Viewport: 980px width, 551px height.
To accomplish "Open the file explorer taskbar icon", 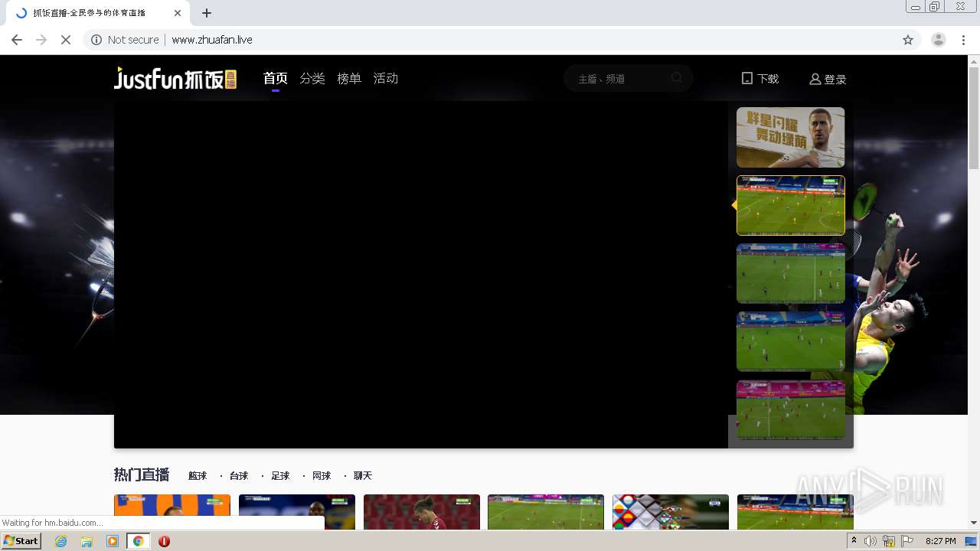I will 87,541.
